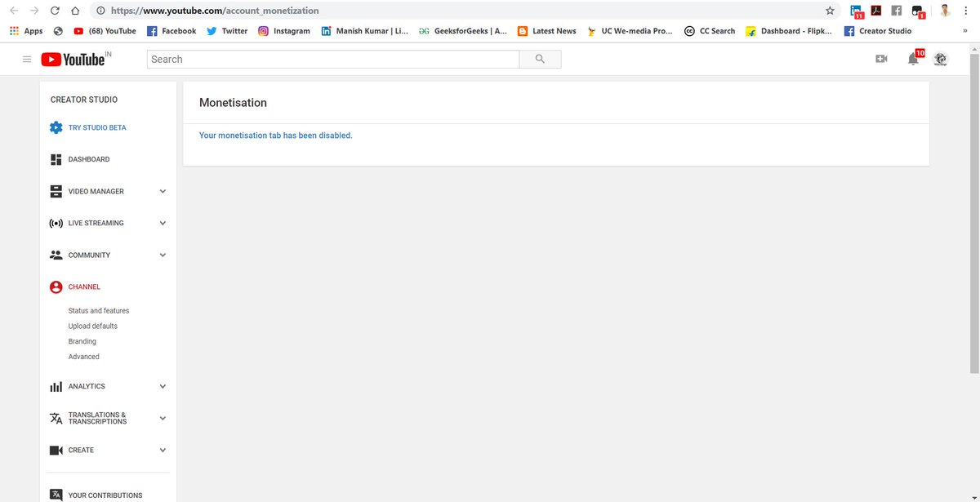The image size is (980, 502).
Task: Click the Live Streaming broadcast icon
Action: (x=56, y=223)
